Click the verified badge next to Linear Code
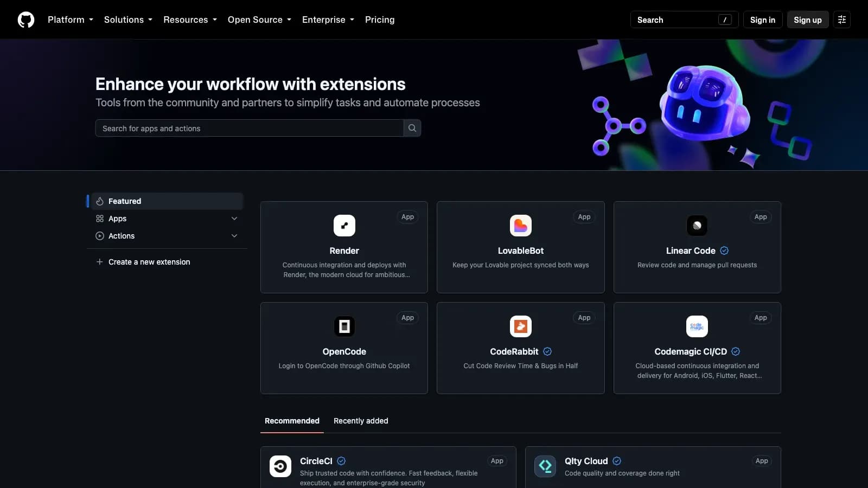The width and height of the screenshot is (868, 488). click(724, 251)
